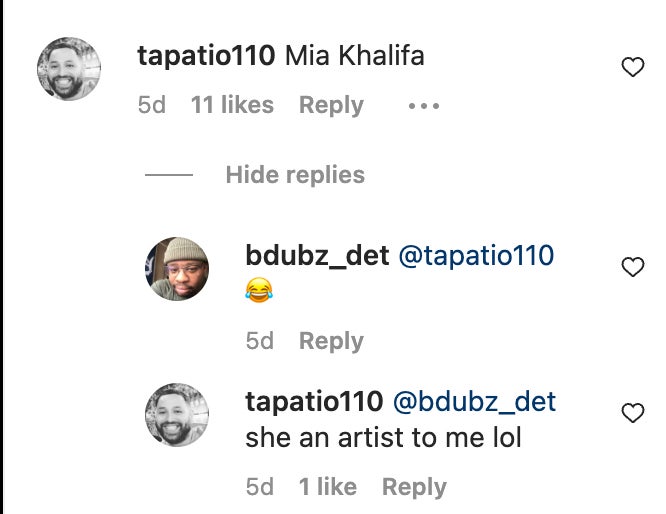Open the bdubz_det username link
This screenshot has width=666, height=514.
coord(317,256)
